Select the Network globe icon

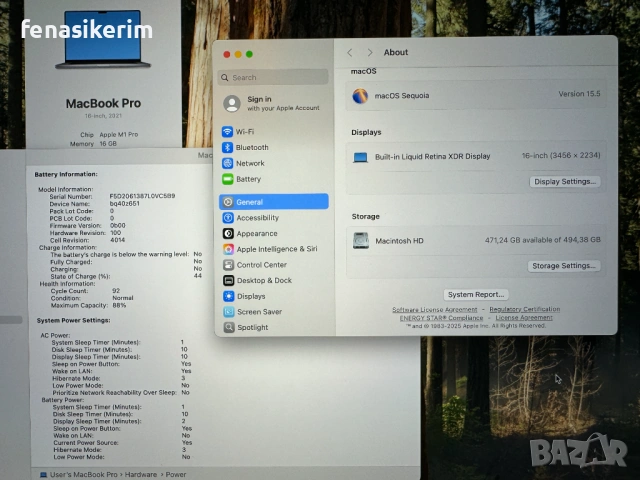pos(227,163)
